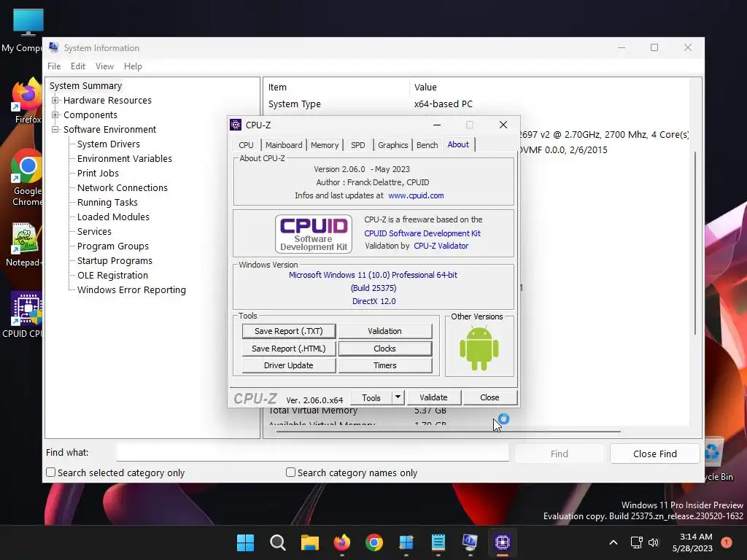Viewport: 747px width, 560px height.
Task: Switch to the Mainboard tab
Action: click(x=284, y=145)
